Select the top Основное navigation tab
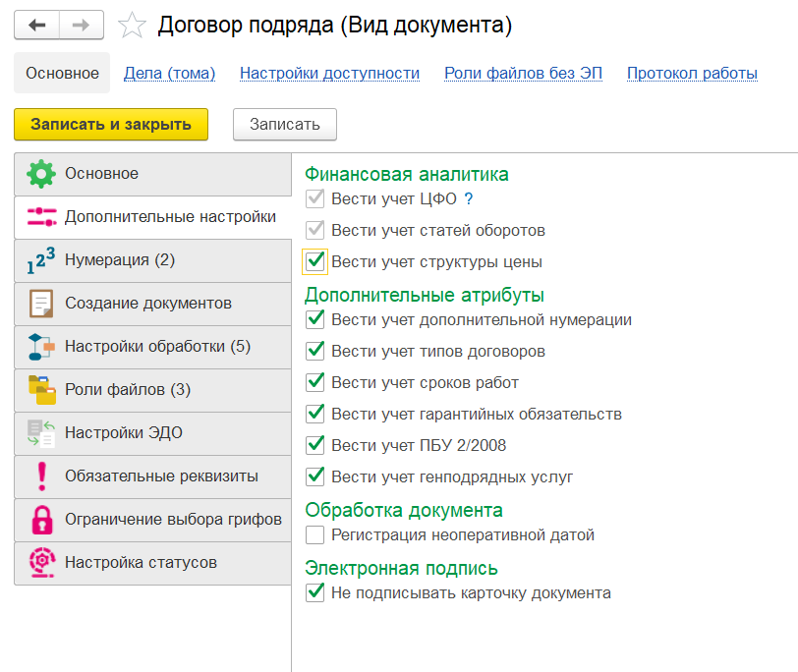 click(62, 74)
